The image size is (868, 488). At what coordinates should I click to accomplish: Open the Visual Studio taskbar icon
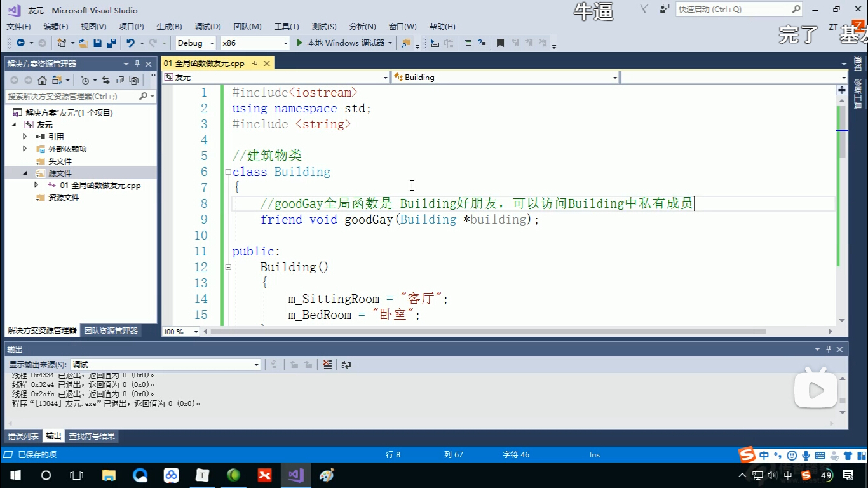coord(295,475)
